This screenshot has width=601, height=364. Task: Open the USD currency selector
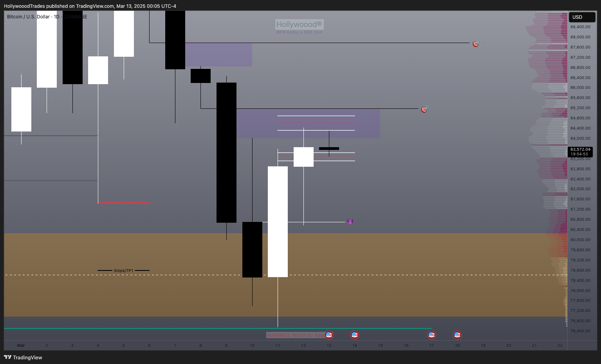[582, 17]
